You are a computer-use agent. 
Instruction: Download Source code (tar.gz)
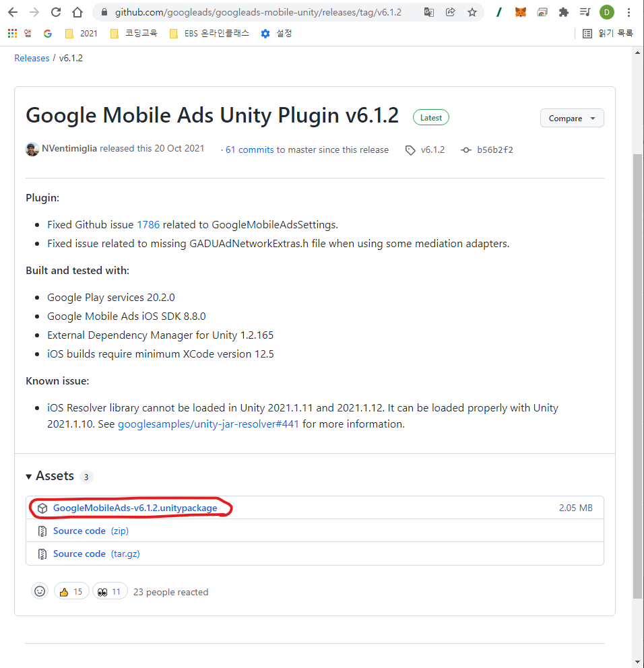tap(96, 554)
